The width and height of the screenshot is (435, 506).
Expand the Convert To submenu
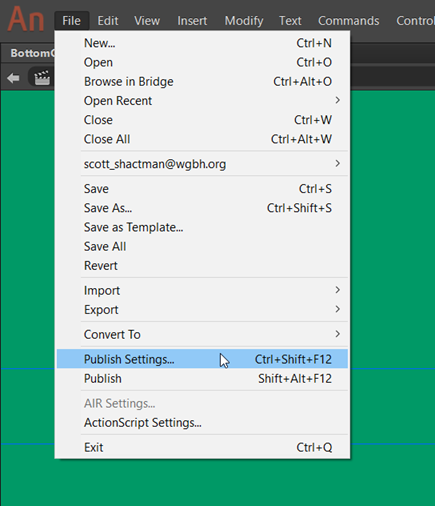pyautogui.click(x=202, y=334)
